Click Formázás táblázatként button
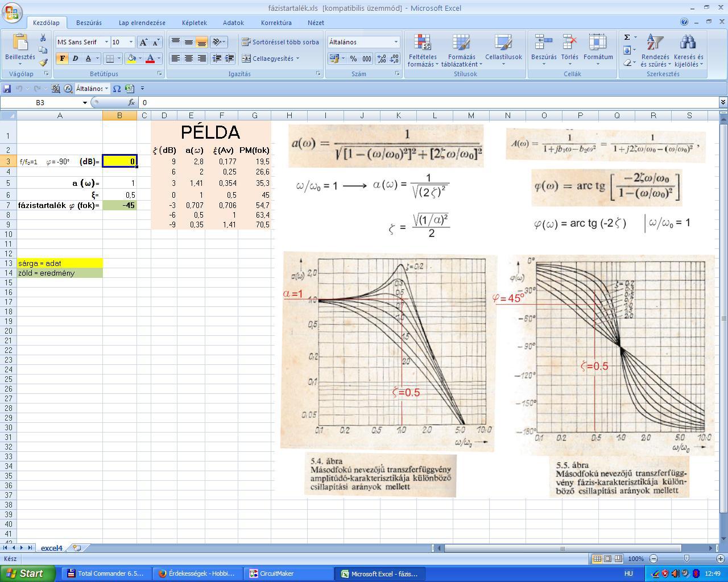728x582 pixels. coord(462,50)
